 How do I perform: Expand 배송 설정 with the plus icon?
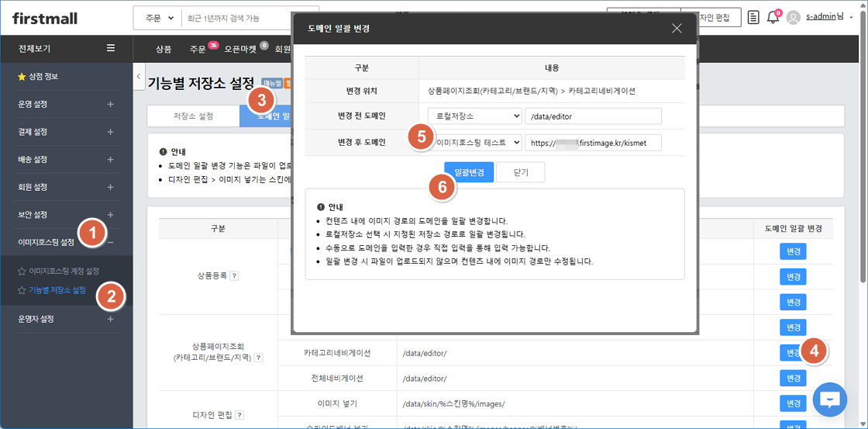(110, 160)
